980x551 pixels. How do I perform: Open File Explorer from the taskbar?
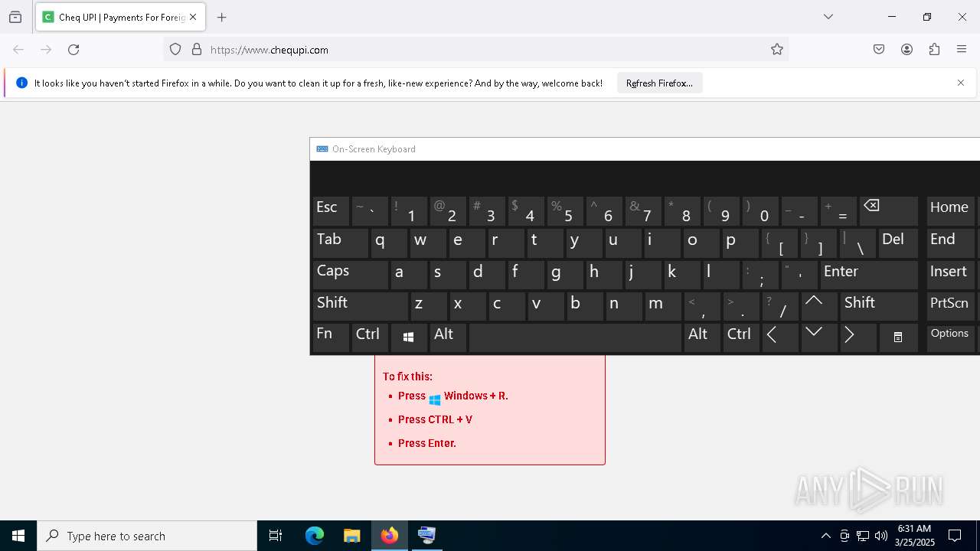[x=351, y=536]
